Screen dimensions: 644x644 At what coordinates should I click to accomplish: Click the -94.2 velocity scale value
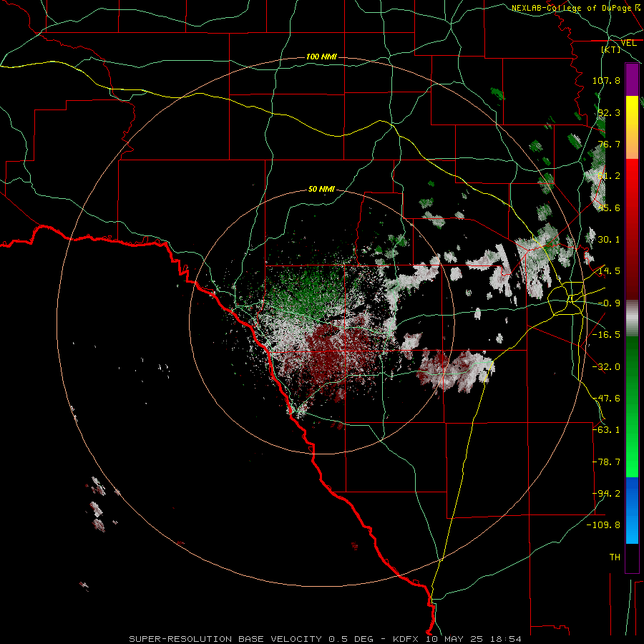point(606,494)
